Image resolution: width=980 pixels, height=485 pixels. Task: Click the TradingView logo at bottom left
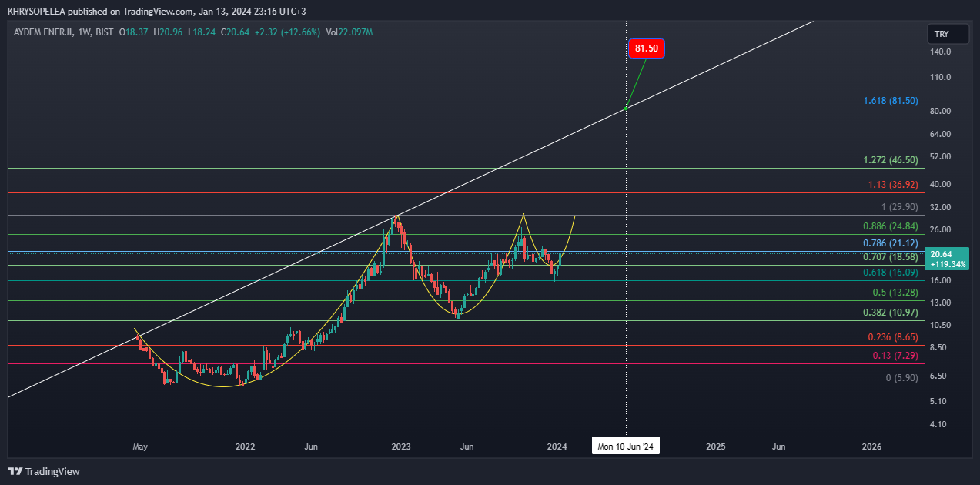[44, 471]
